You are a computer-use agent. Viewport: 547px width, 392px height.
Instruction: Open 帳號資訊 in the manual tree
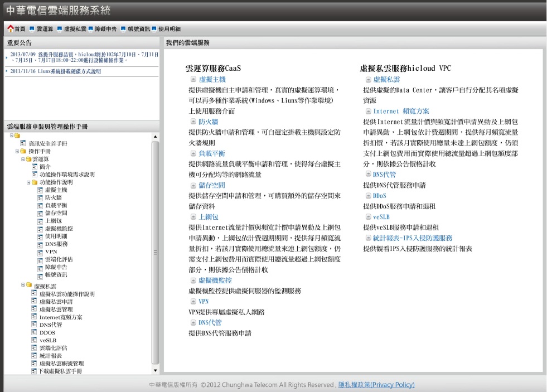pyautogui.click(x=56, y=275)
